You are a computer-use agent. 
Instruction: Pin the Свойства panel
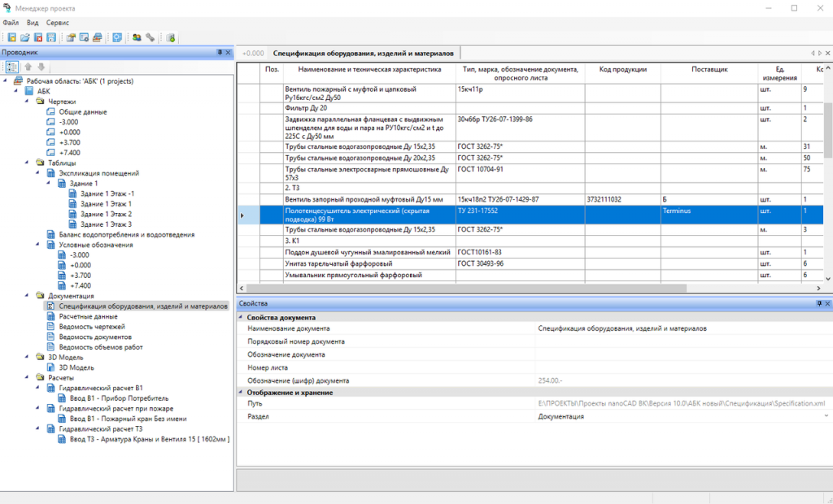click(x=819, y=303)
